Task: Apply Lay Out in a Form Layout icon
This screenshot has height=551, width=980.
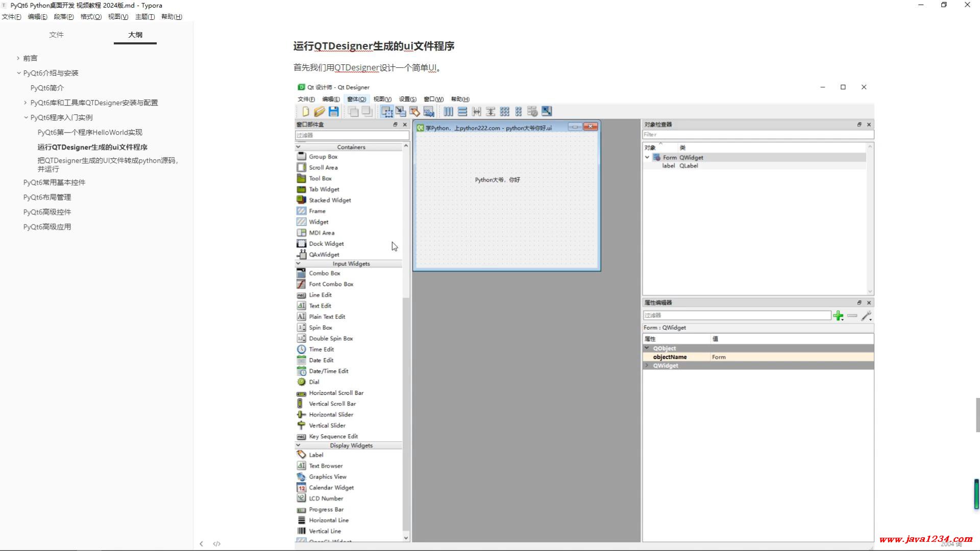Action: 519,111
